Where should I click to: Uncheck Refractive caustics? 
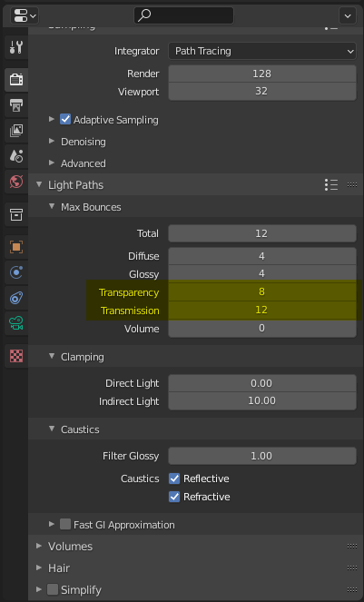coord(174,497)
